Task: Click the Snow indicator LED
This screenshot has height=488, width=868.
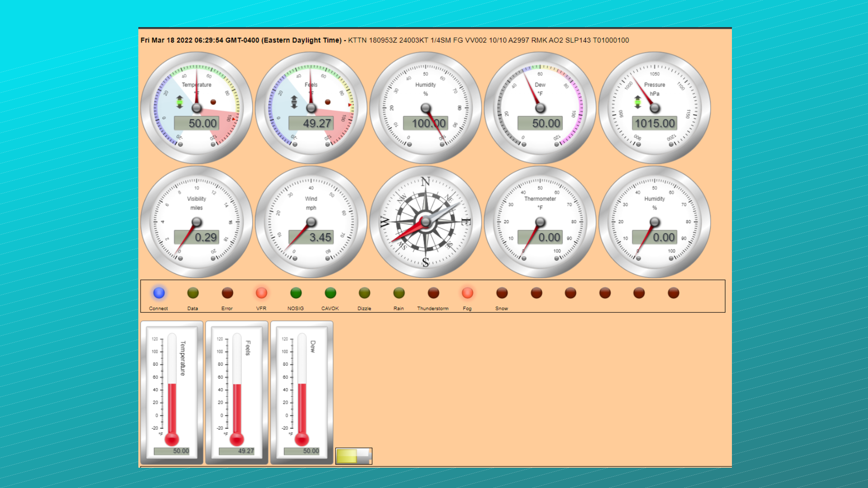Action: [x=502, y=293]
